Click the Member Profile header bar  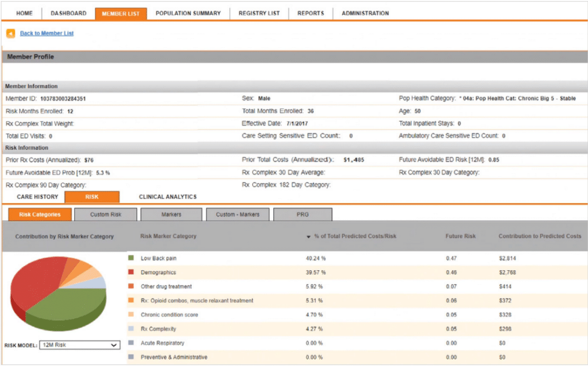[x=295, y=57]
